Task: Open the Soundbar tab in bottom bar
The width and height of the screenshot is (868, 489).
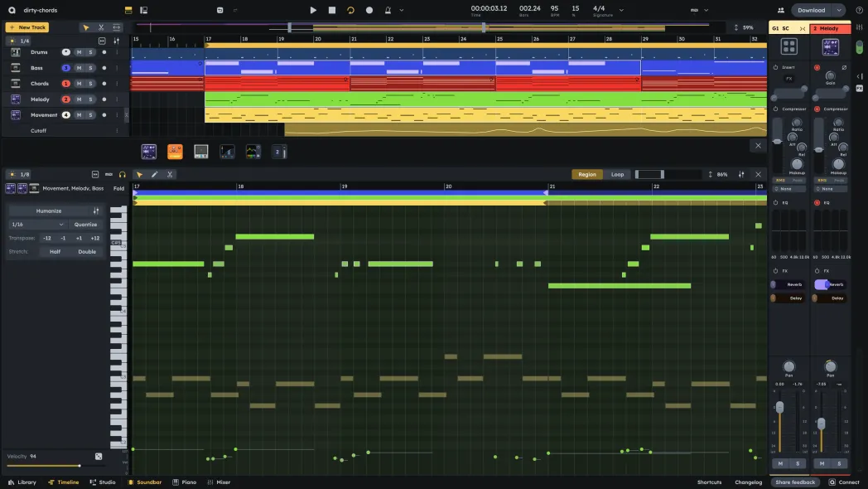Action: pos(144,482)
